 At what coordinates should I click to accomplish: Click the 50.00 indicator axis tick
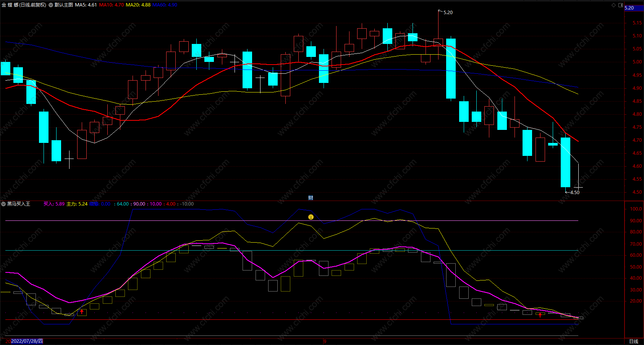point(636,267)
